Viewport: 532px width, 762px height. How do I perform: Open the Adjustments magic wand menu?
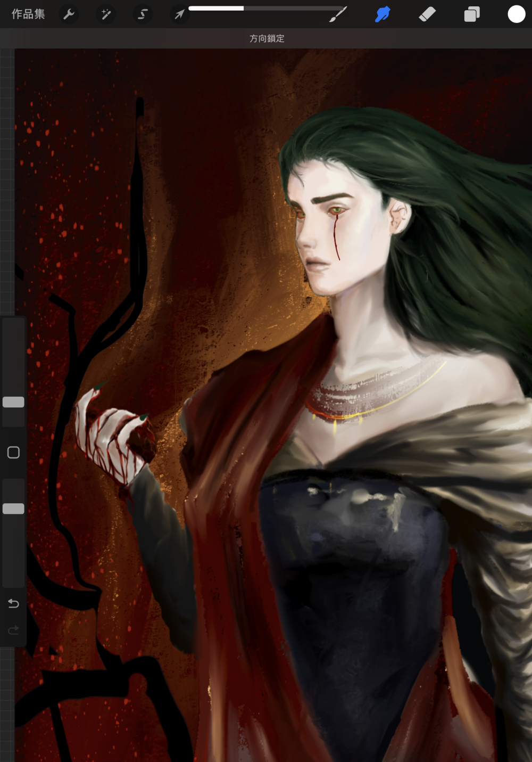[106, 14]
